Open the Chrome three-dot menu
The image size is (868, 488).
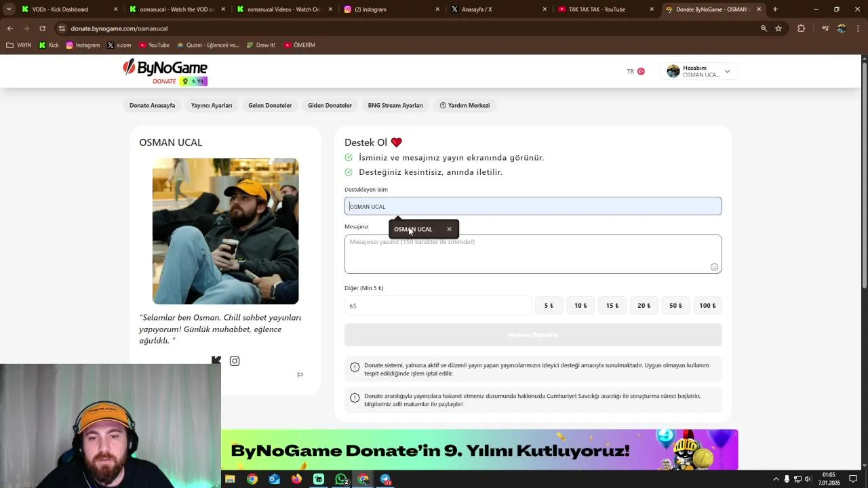pos(859,28)
